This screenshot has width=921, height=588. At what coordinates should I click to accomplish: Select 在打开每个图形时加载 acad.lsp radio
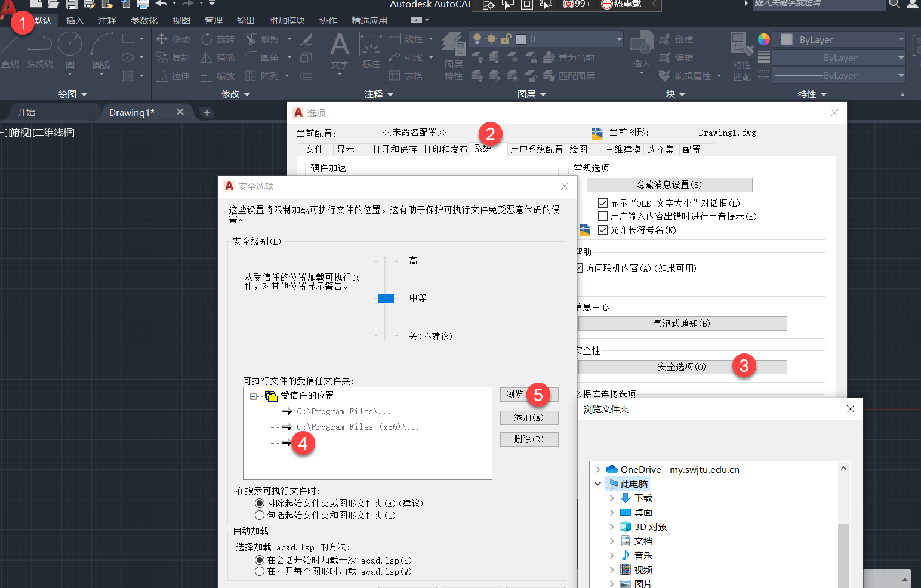[260, 572]
